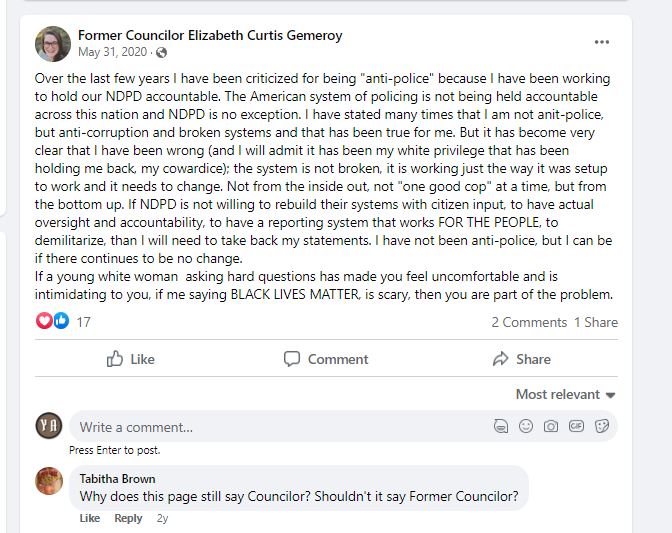672x533 pixels.
Task: Open the emoji picker in comment box
Action: point(526,426)
